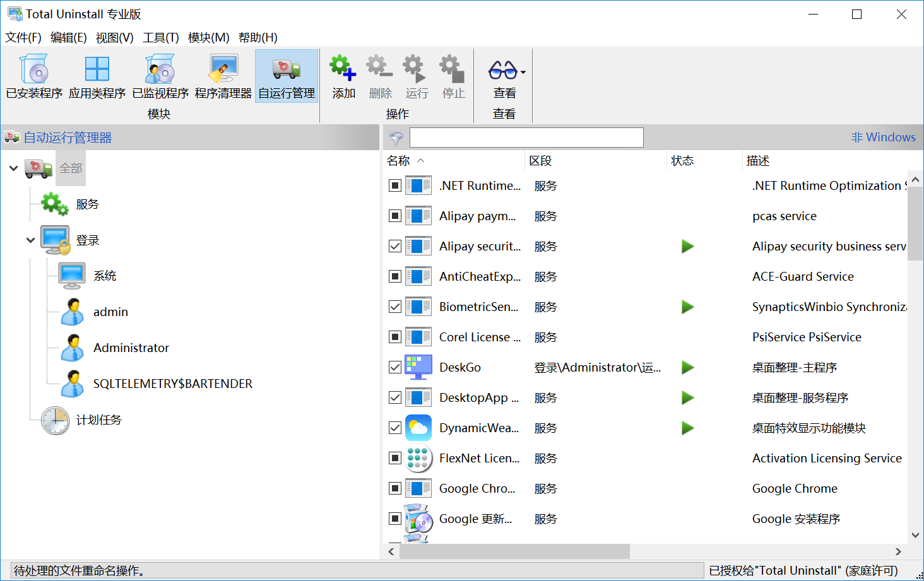This screenshot has width=924, height=581.
Task: Open the 编辑(E) menu
Action: pos(68,38)
